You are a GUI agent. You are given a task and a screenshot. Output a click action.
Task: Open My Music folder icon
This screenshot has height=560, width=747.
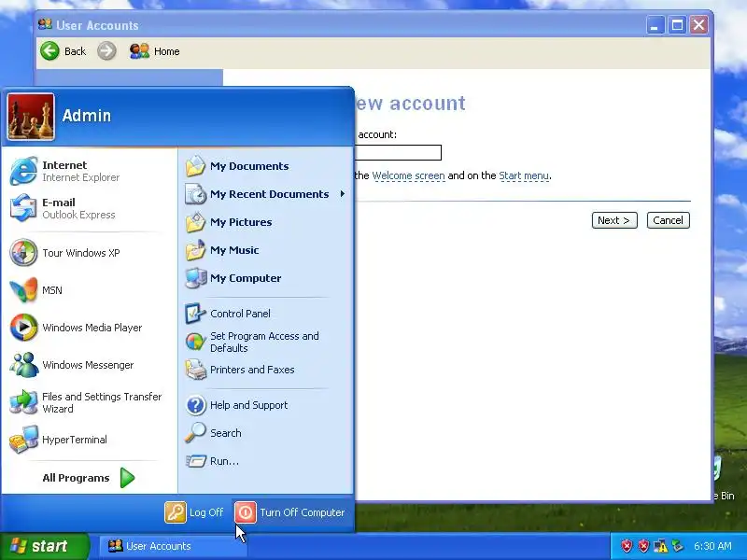pos(195,250)
